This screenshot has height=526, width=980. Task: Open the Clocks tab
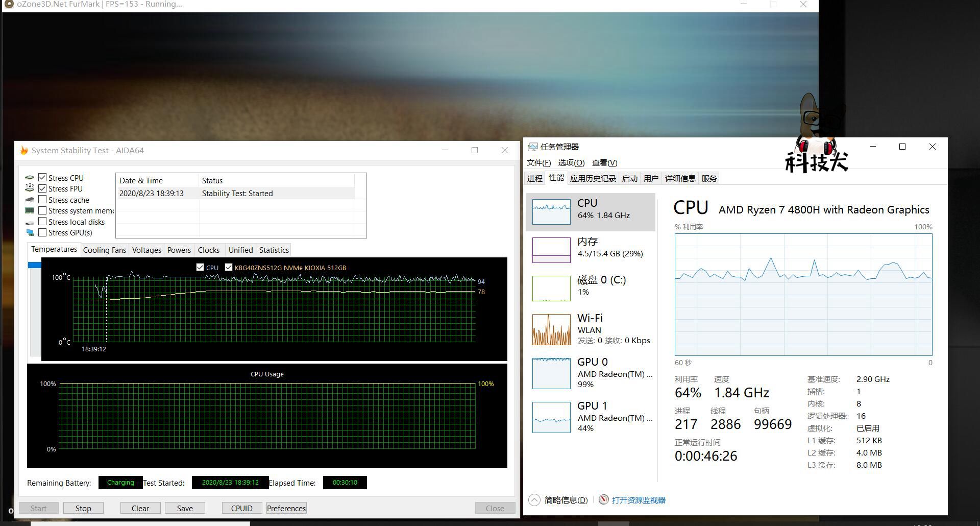[209, 250]
